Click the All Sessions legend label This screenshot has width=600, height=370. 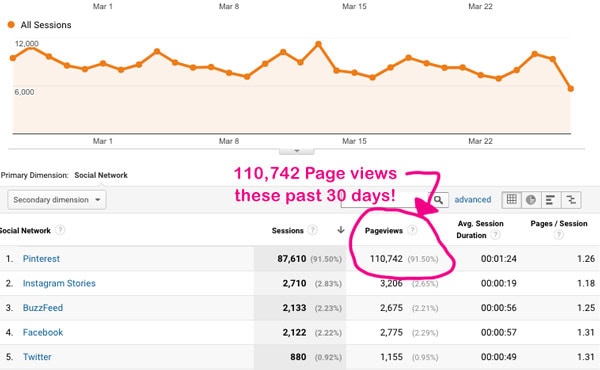click(x=46, y=25)
